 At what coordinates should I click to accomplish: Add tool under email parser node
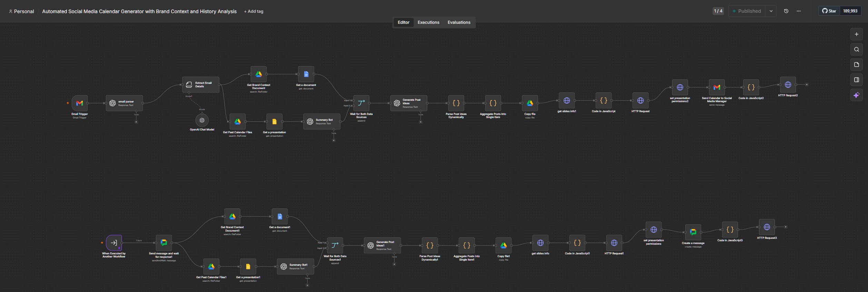[x=136, y=122]
